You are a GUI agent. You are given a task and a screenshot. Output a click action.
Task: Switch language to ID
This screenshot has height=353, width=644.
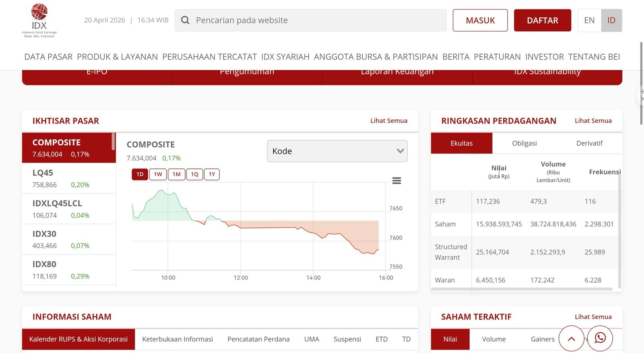click(611, 21)
